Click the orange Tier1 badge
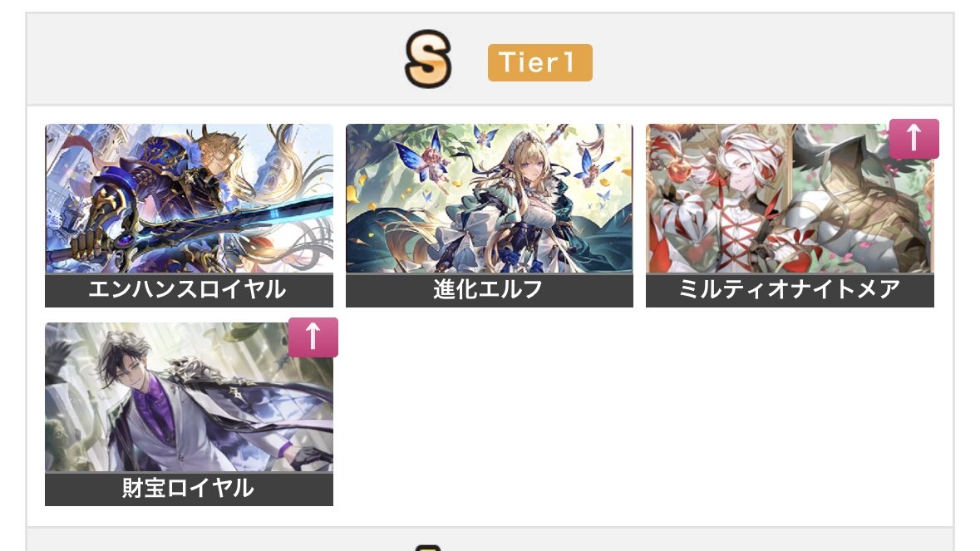 click(540, 62)
